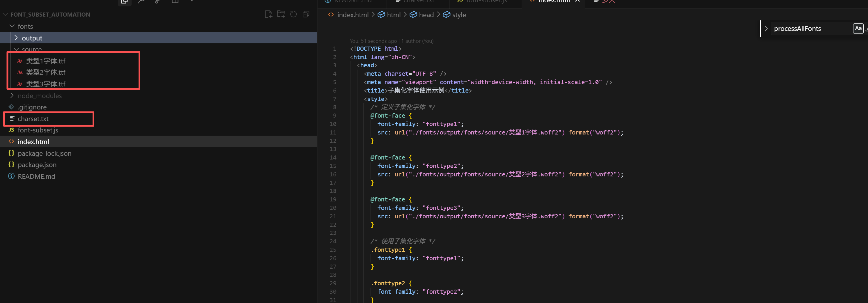Click the .fonttype1 selector line
This screenshot has width=868, height=303.
click(x=391, y=250)
